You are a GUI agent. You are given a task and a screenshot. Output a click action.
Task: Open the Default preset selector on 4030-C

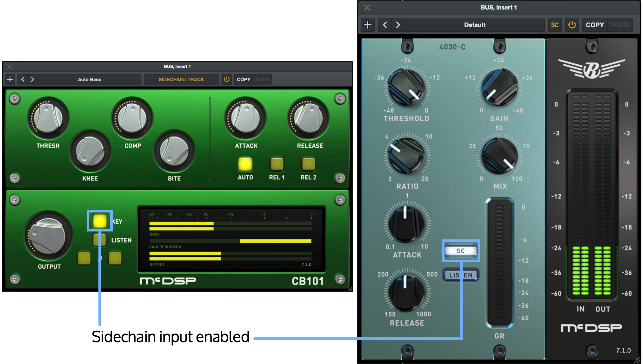tap(475, 24)
